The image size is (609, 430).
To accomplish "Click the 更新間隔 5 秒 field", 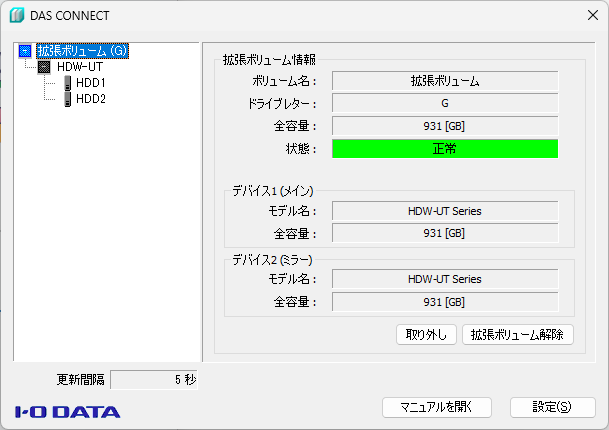I will (154, 380).
